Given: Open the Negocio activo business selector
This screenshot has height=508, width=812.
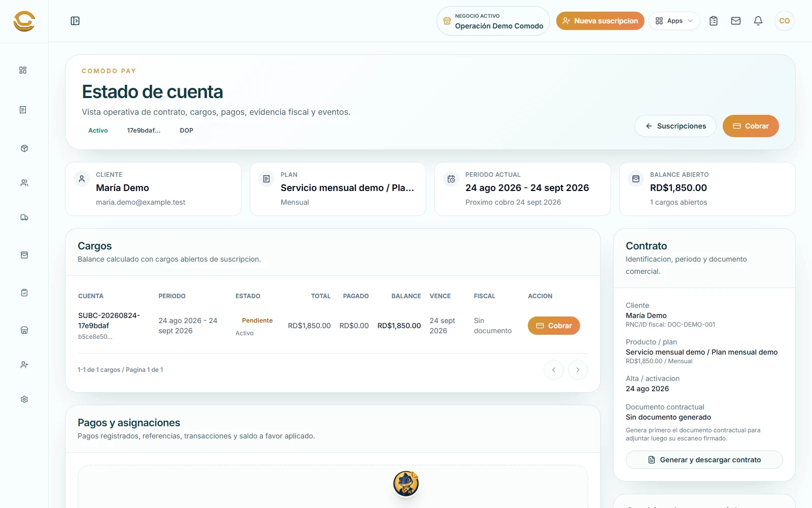Looking at the screenshot, I should click(493, 21).
